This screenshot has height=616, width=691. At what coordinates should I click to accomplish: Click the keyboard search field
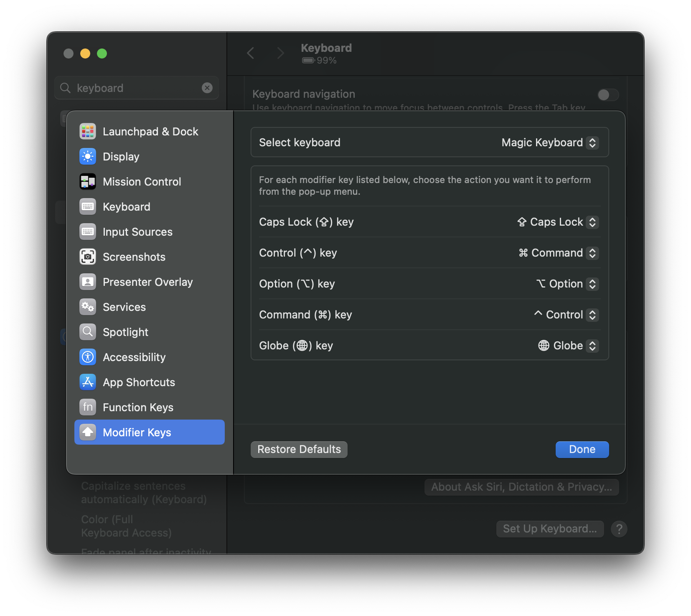pyautogui.click(x=137, y=88)
